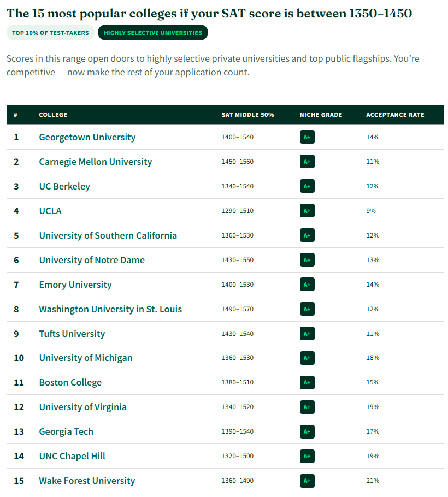Image resolution: width=448 pixels, height=497 pixels.
Task: Click Carnegie Mellon's SAT range 1450–1560
Action: click(238, 162)
